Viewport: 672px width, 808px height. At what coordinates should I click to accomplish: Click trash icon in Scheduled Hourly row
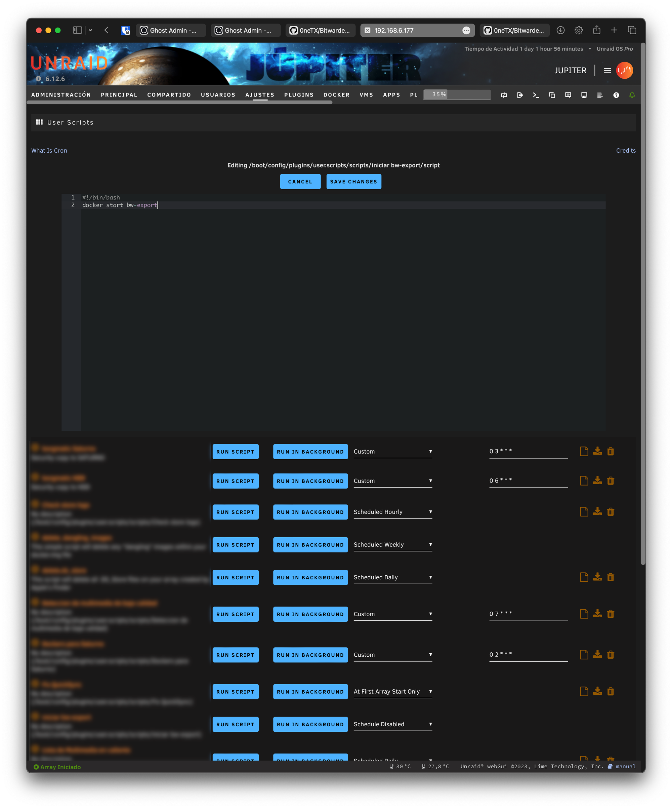point(611,512)
